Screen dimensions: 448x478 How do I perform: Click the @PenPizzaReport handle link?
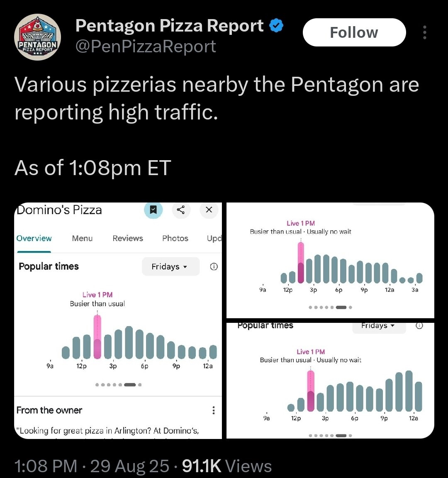(x=146, y=46)
